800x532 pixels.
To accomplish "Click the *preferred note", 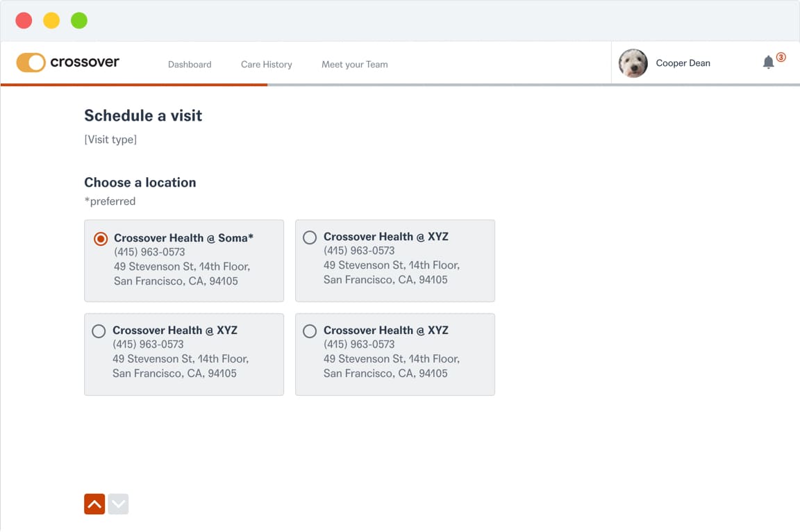I will pyautogui.click(x=110, y=201).
